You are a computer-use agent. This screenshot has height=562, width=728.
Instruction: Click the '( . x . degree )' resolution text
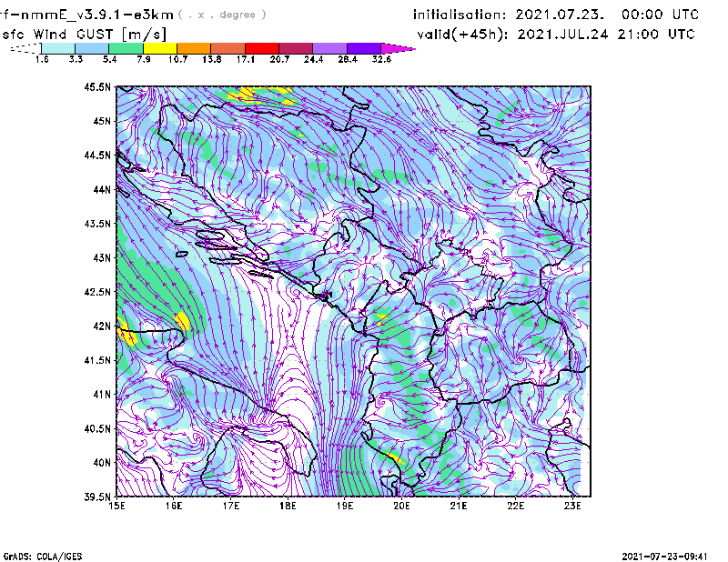coord(222,15)
